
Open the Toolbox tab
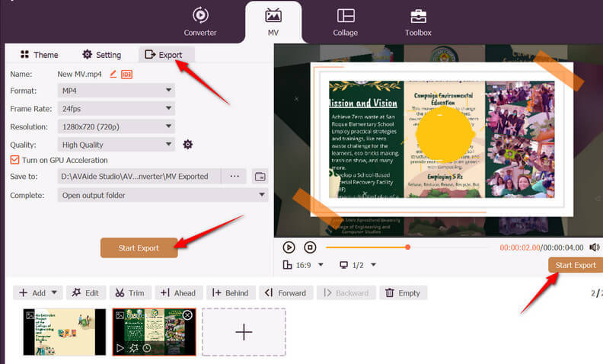[418, 22]
